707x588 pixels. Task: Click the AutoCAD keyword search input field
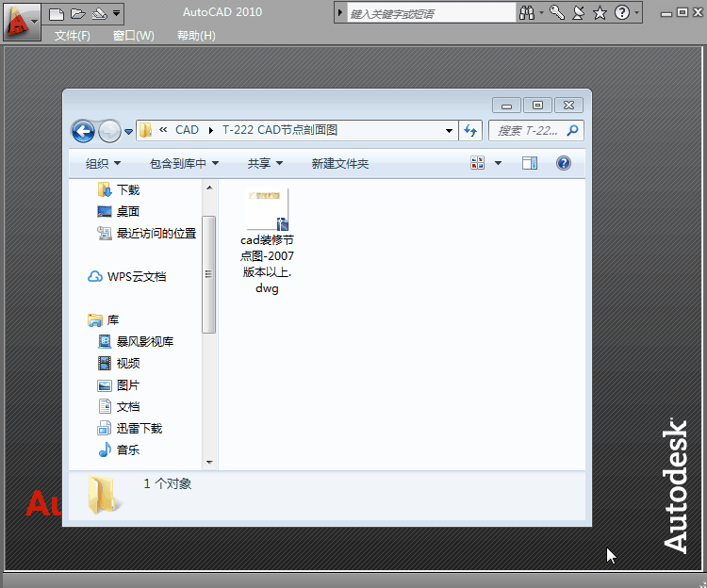point(432,14)
